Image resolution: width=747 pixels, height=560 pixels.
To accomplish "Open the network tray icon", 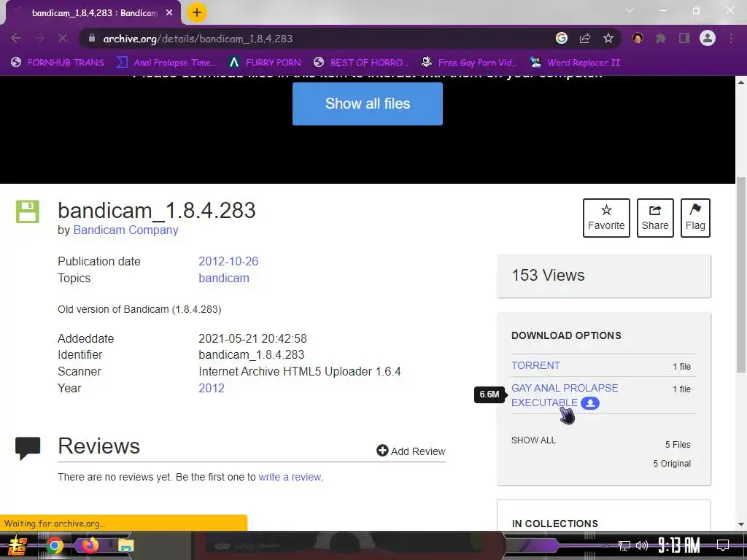I will pyautogui.click(x=624, y=545).
